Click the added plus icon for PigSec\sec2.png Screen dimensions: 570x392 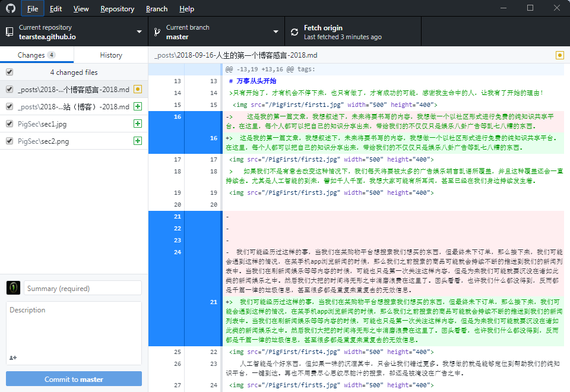[x=137, y=141]
